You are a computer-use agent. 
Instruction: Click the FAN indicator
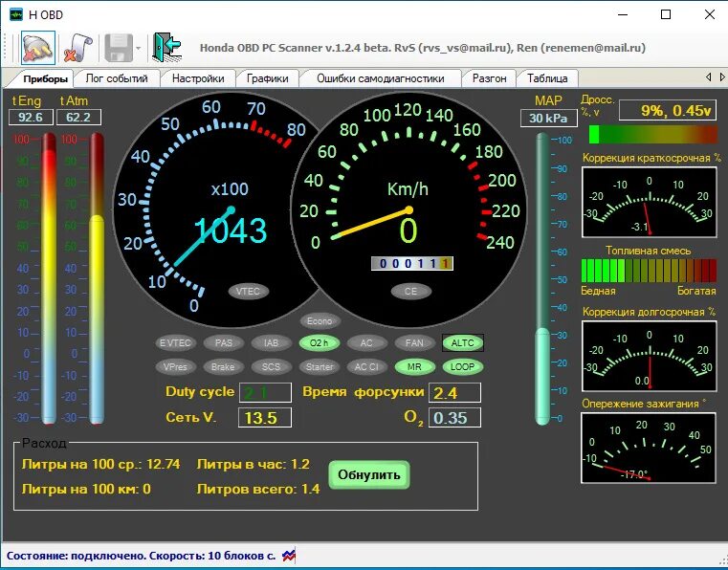tap(414, 343)
